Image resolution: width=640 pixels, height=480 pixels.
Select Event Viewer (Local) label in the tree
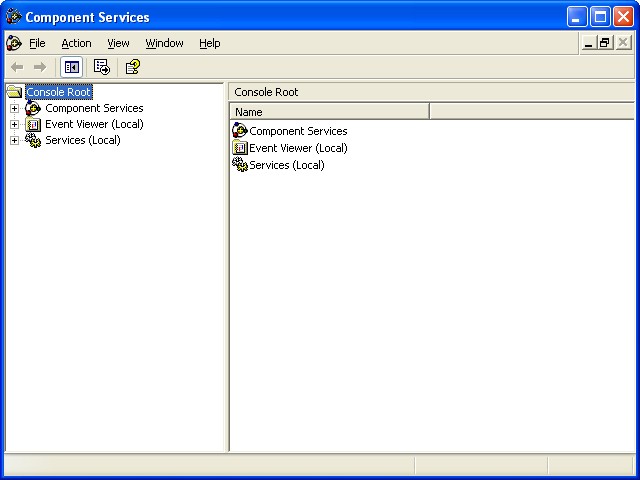(94, 124)
